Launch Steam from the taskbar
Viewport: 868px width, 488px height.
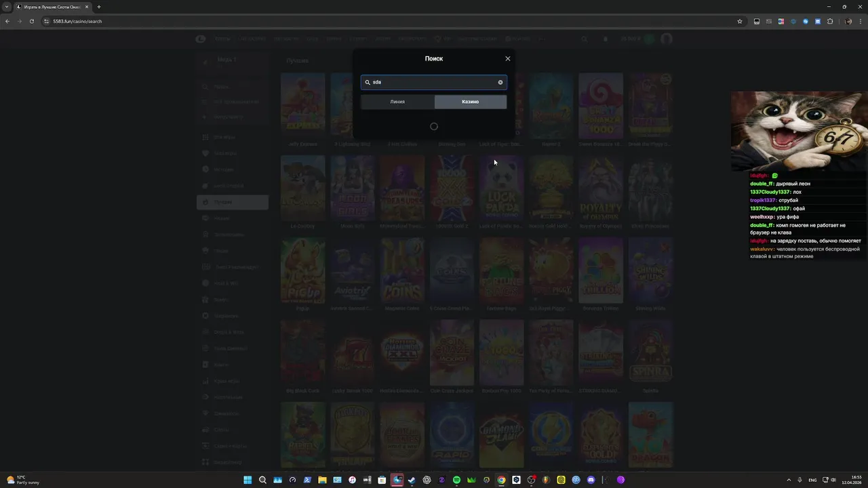[412, 480]
